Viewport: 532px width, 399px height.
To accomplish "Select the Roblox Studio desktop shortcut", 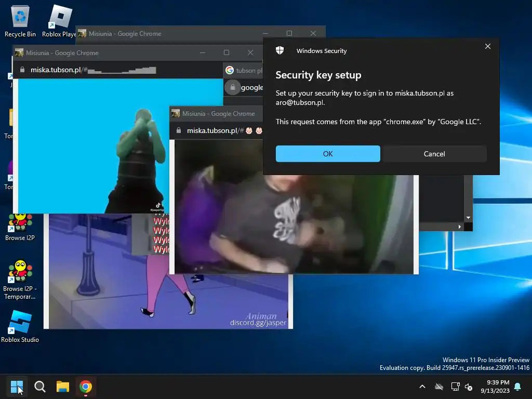I will [20, 327].
